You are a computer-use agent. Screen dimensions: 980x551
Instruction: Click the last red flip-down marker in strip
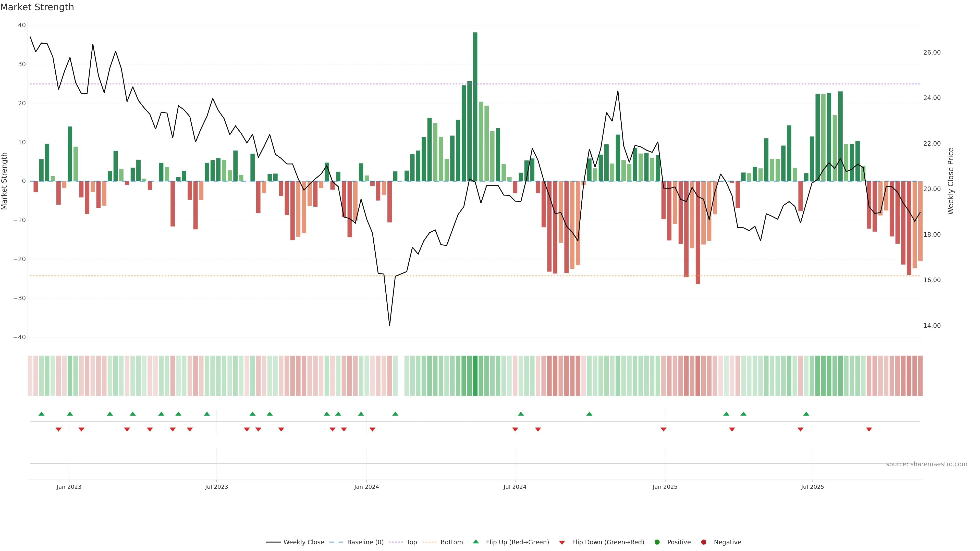click(x=869, y=429)
